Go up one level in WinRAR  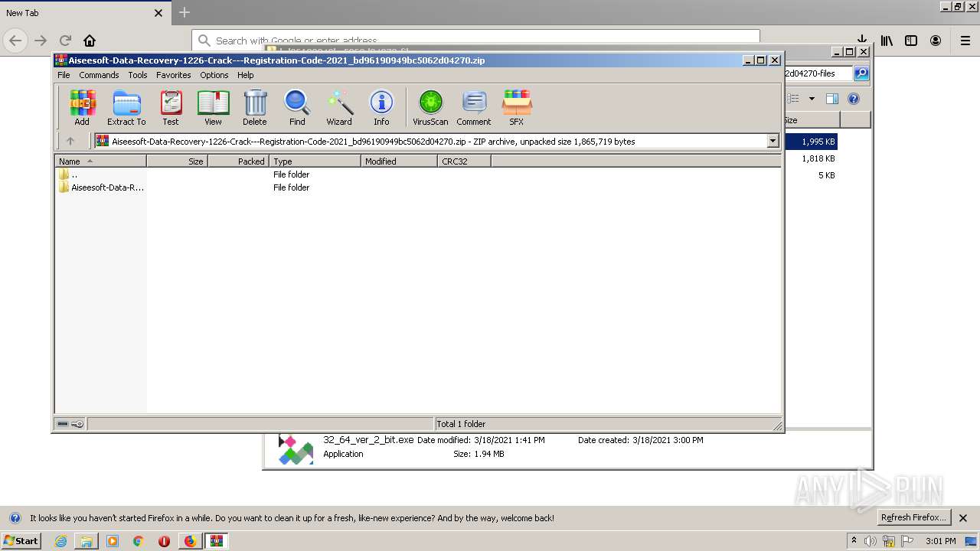pyautogui.click(x=70, y=141)
